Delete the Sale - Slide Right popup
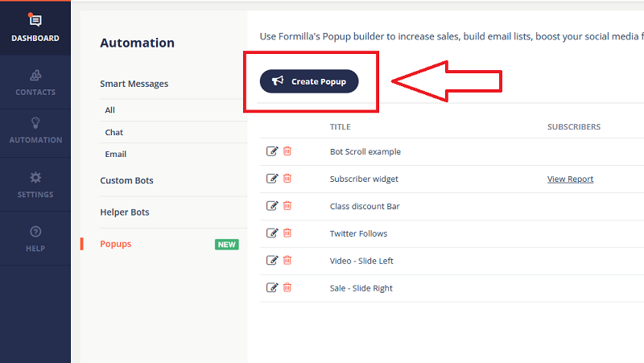 (x=287, y=288)
